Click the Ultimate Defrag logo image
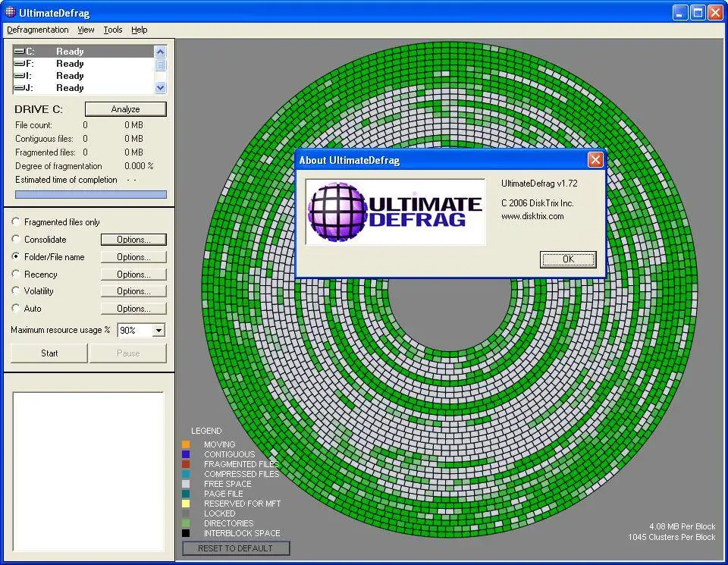The image size is (728, 565). click(396, 212)
